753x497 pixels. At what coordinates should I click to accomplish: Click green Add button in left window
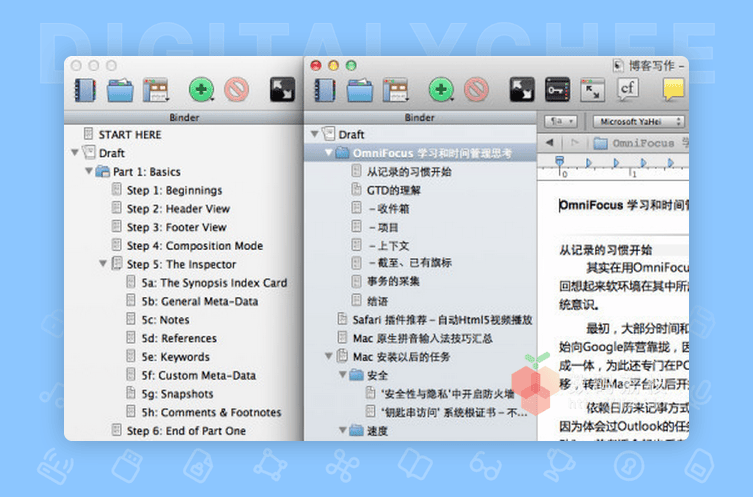point(201,90)
